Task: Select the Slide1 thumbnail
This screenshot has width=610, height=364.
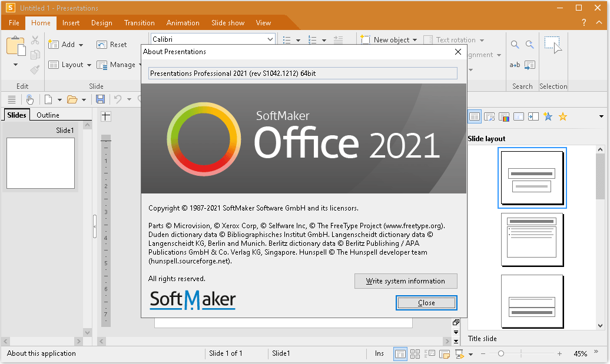Action: coord(41,163)
